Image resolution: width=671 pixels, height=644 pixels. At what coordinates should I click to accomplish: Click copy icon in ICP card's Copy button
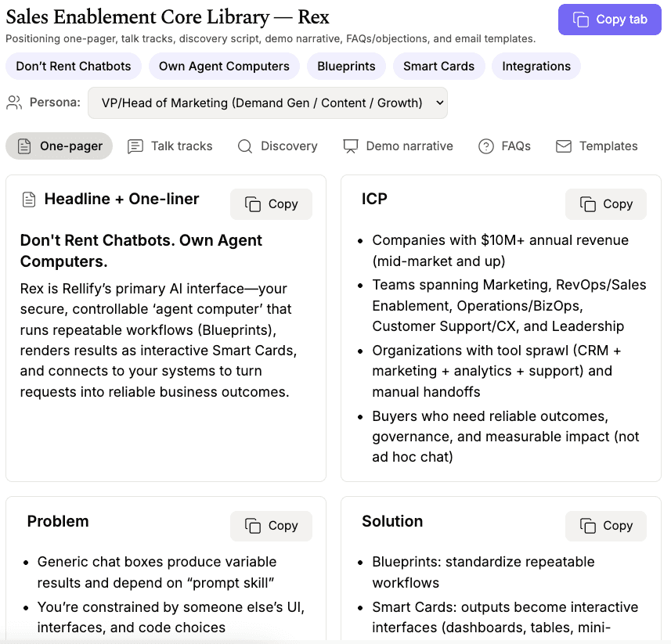coord(587,204)
